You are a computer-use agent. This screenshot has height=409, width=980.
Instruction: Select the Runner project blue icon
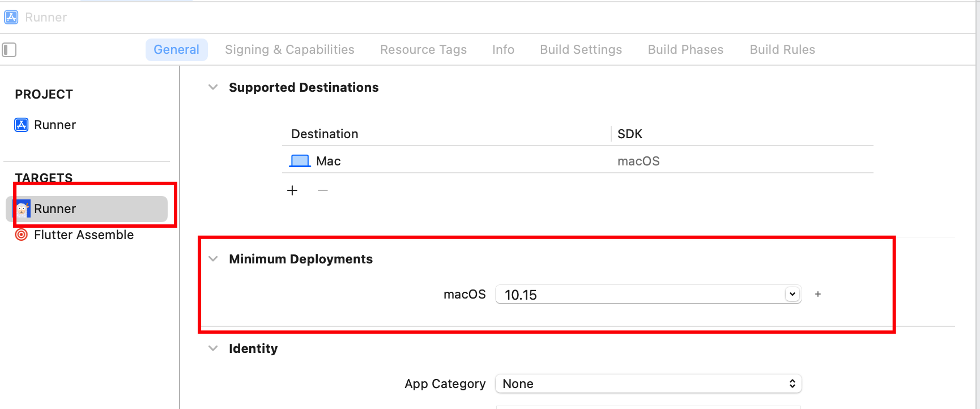pyautogui.click(x=22, y=125)
